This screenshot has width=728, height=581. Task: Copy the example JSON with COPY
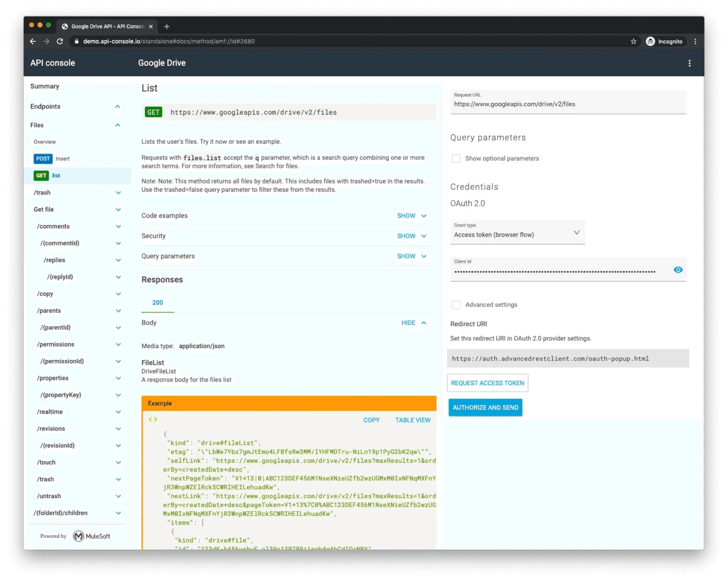[x=371, y=420]
